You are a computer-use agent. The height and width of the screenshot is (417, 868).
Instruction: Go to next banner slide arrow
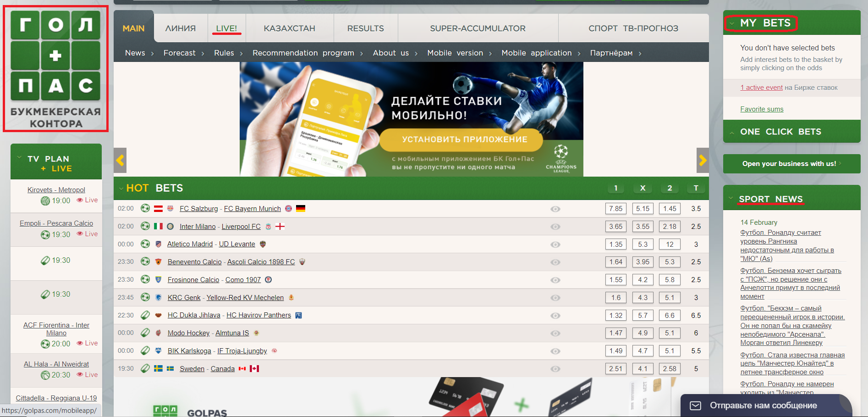[x=703, y=161]
